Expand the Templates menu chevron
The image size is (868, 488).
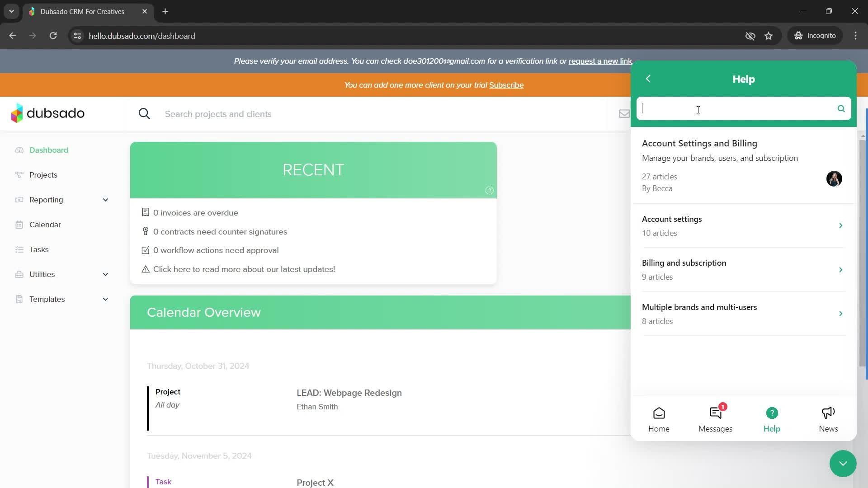point(105,300)
